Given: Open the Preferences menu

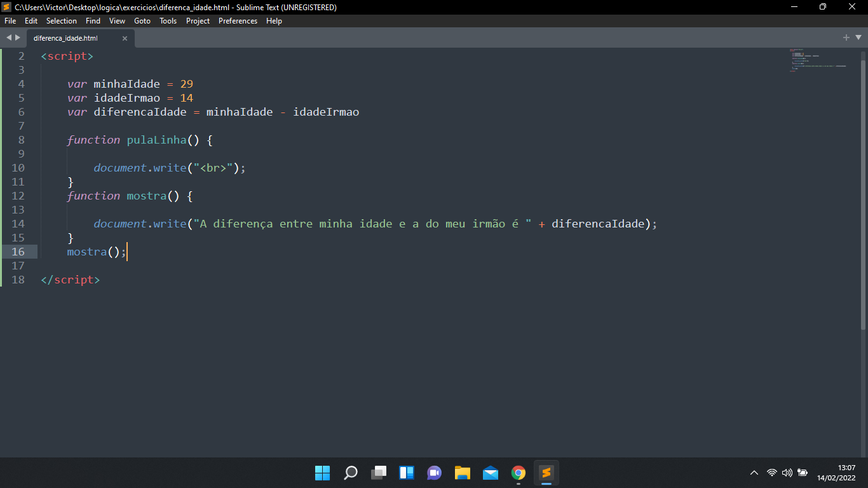Looking at the screenshot, I should tap(238, 21).
